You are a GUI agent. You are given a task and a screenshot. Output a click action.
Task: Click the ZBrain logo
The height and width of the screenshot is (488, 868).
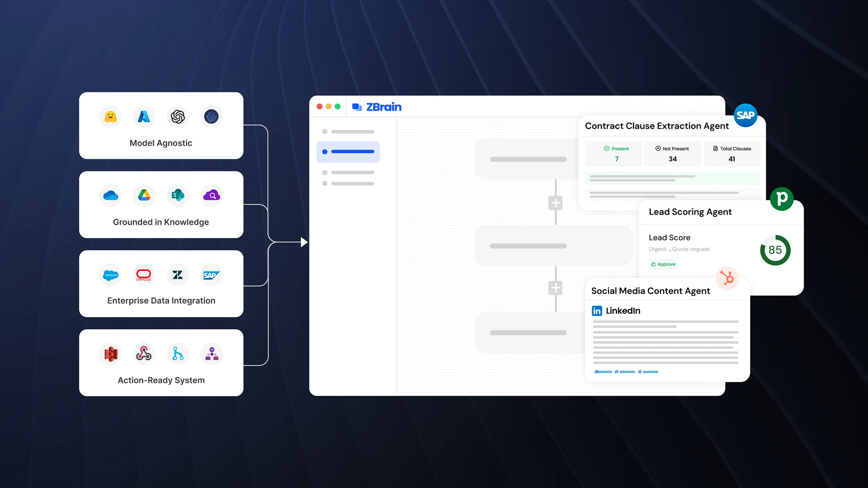(x=377, y=107)
